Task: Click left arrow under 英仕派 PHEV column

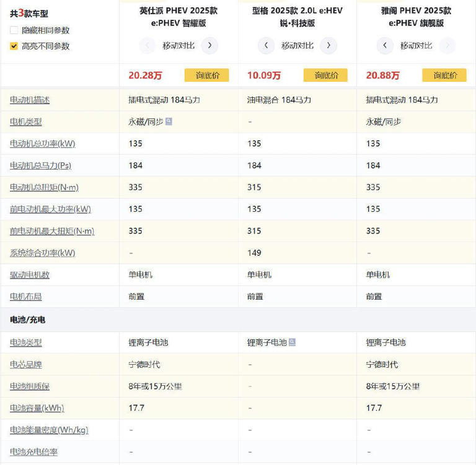Action: 148,45
